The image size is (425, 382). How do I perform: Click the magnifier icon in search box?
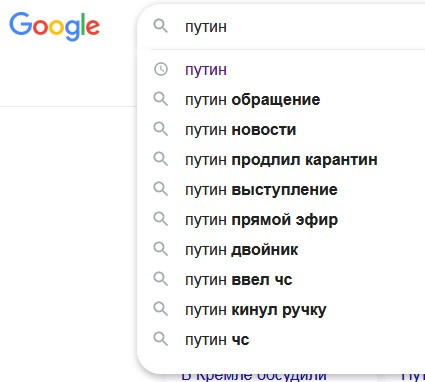point(161,26)
